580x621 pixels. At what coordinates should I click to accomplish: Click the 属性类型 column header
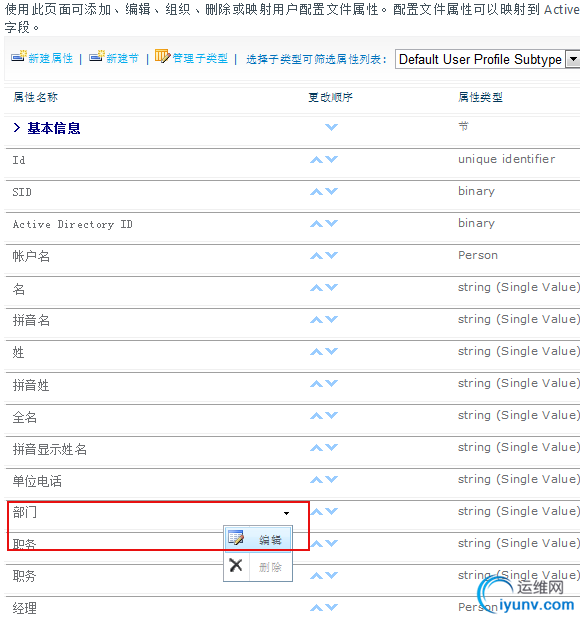(x=480, y=97)
